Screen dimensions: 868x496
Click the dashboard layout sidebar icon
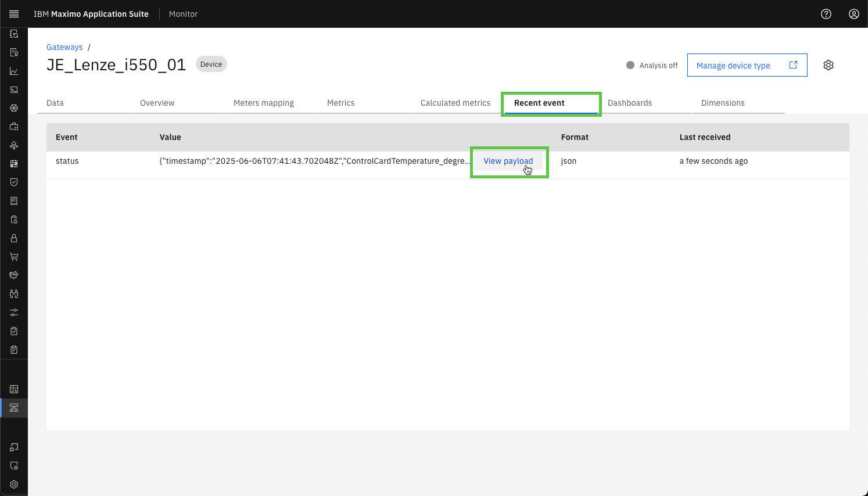pos(14,389)
